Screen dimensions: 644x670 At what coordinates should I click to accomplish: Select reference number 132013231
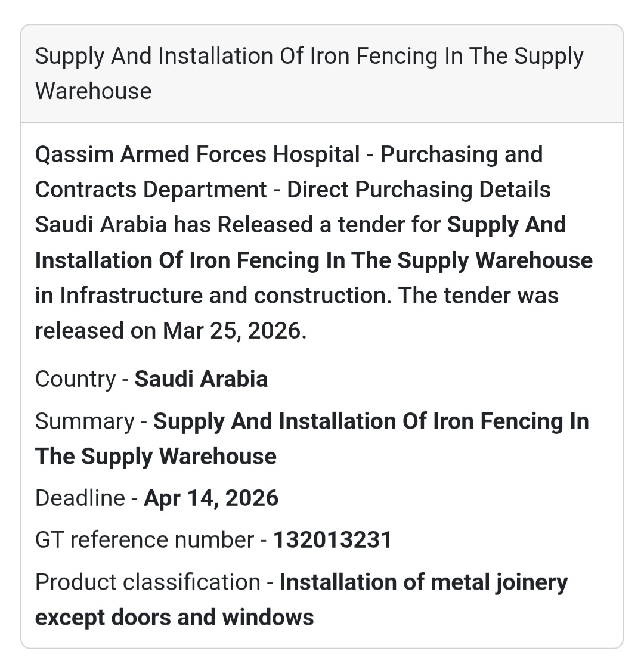(332, 540)
